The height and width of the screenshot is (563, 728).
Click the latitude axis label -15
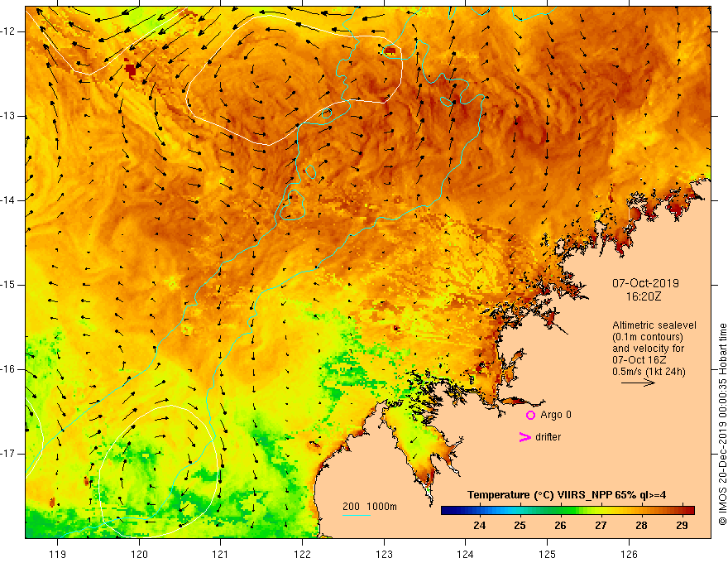8,285
